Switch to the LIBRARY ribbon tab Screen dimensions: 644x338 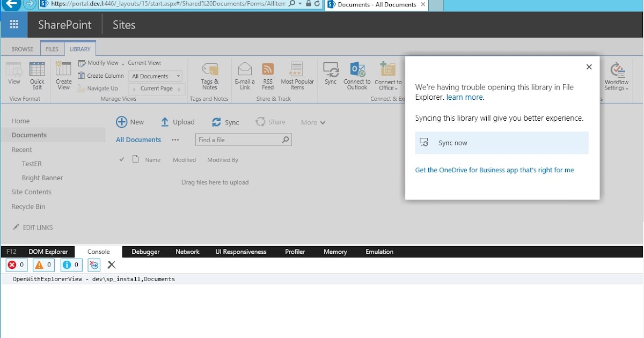point(80,48)
